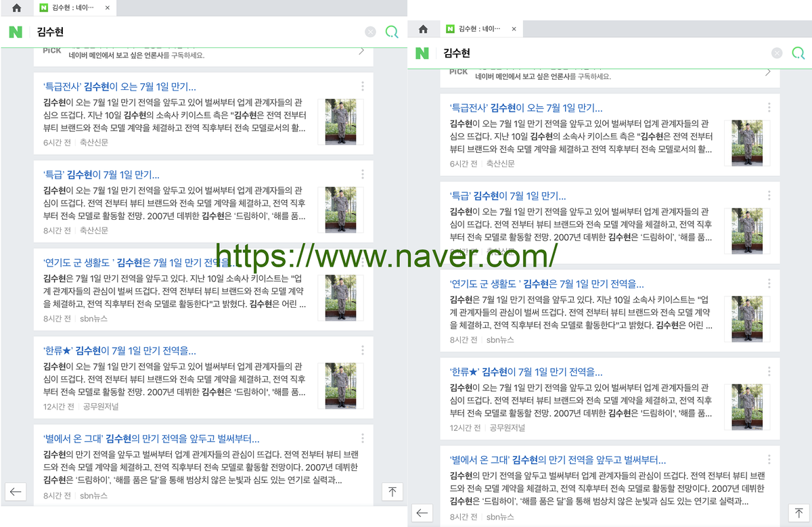
Task: Click sbn뉴스 under the '별에서 온 그대' article, right window
Action: coord(500,516)
